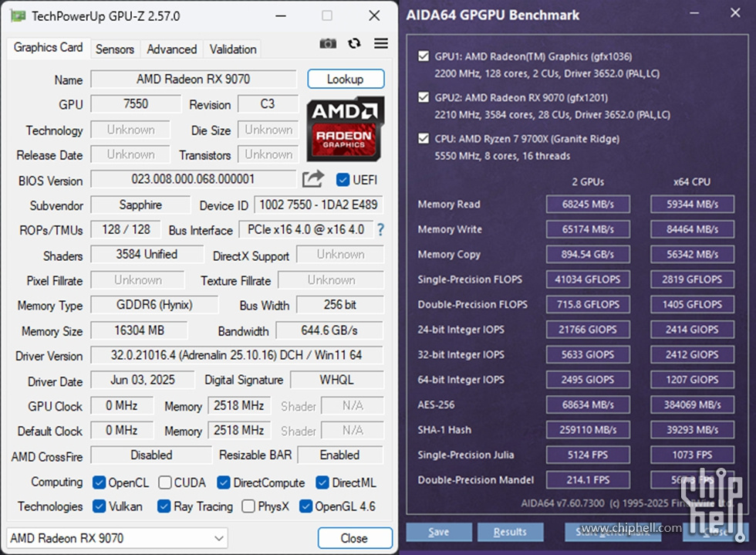Click the Bus Width field 256 bit
Image resolution: width=756 pixels, height=555 pixels.
340,305
